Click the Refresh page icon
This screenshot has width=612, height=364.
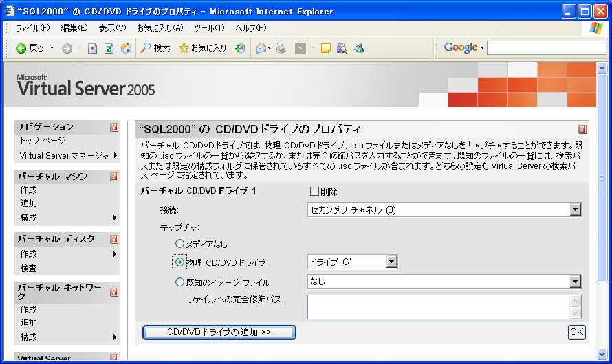pos(109,48)
